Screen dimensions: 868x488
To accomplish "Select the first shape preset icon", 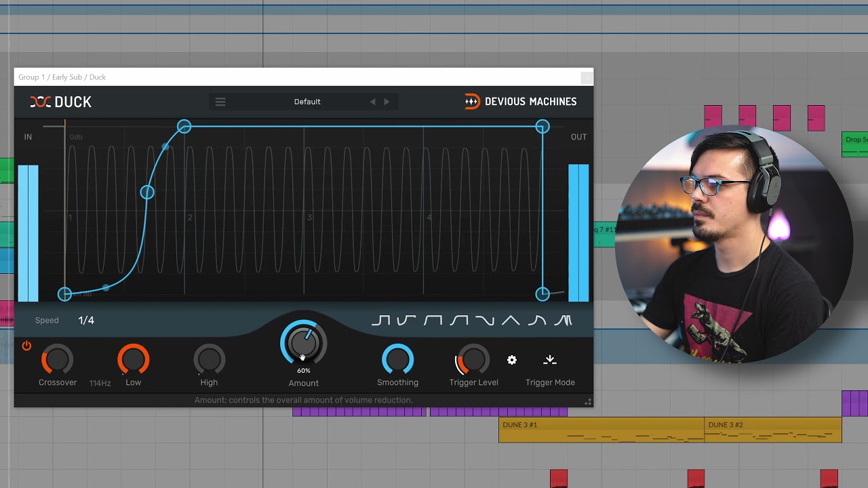I will coord(380,321).
